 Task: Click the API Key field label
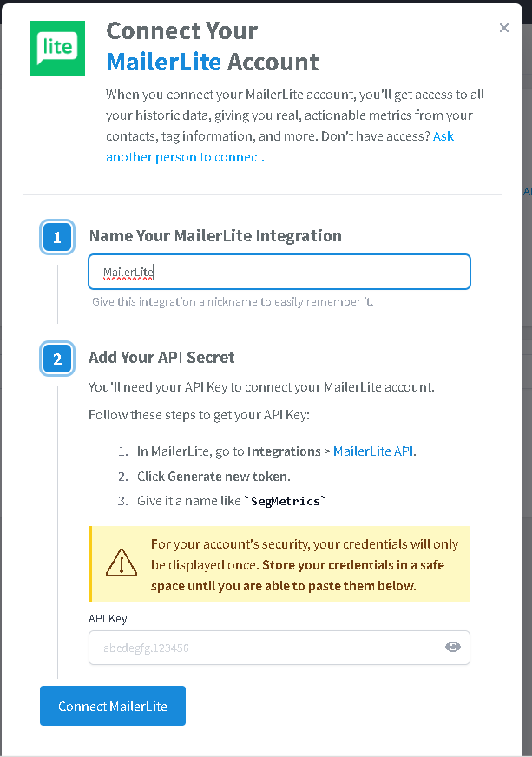click(x=108, y=619)
